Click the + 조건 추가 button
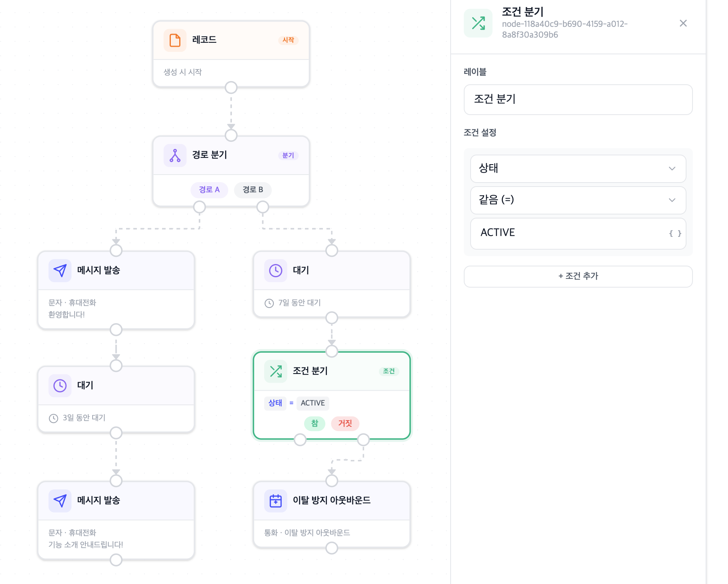This screenshot has width=728, height=584. pyautogui.click(x=578, y=276)
